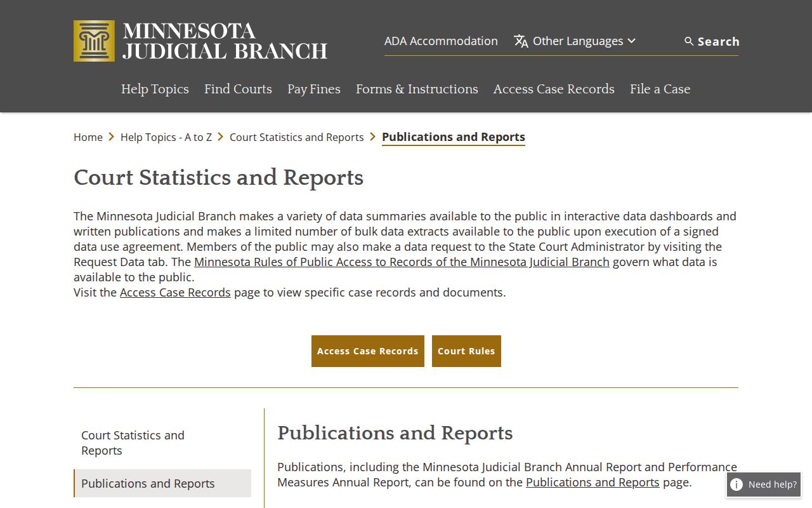The width and height of the screenshot is (812, 508).
Task: Go to Pay Fines in navigation
Action: (x=314, y=89)
